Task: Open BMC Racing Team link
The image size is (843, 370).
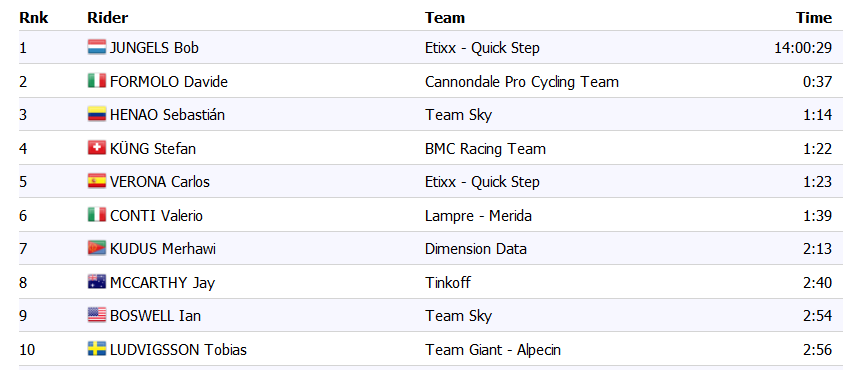Action: pos(485,148)
